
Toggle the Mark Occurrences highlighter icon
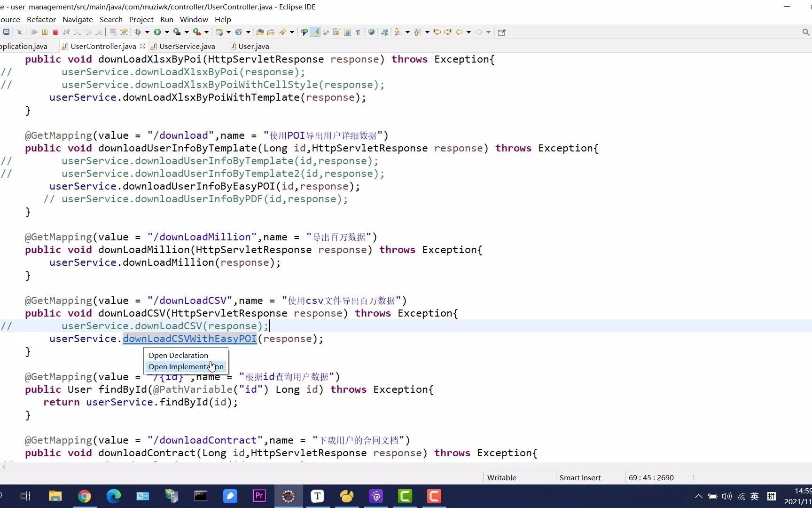point(315,32)
